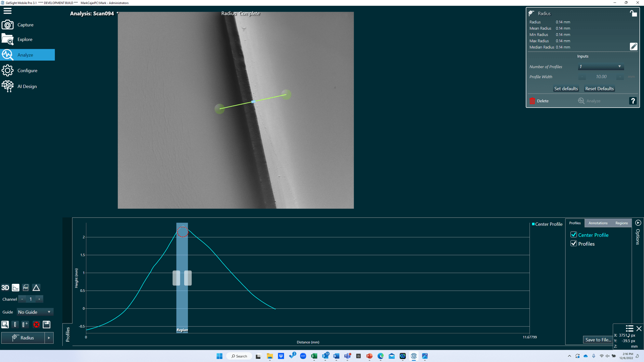644x362 pixels.
Task: Uncheck the Profiles checkbox
Action: 574,243
